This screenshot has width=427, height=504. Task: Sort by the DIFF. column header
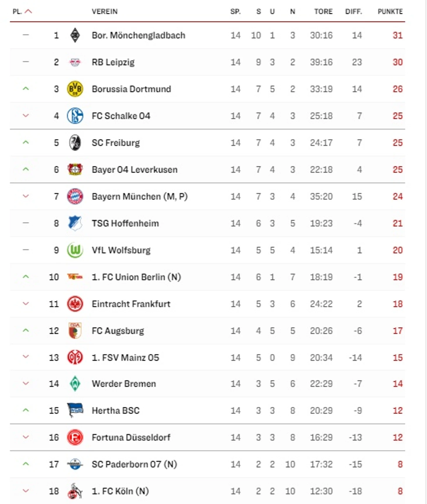tap(353, 11)
